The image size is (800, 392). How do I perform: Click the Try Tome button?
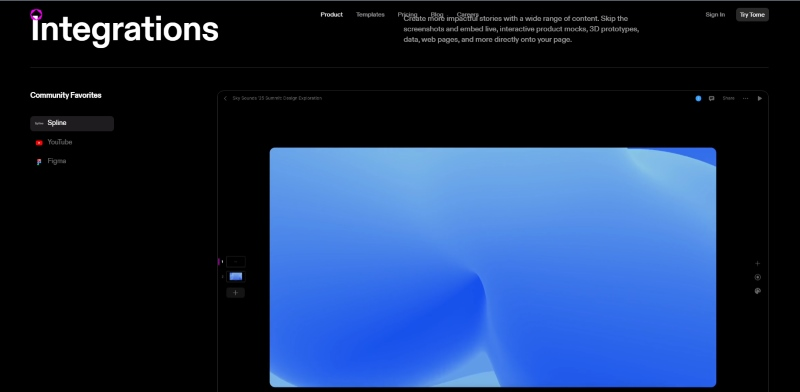752,15
